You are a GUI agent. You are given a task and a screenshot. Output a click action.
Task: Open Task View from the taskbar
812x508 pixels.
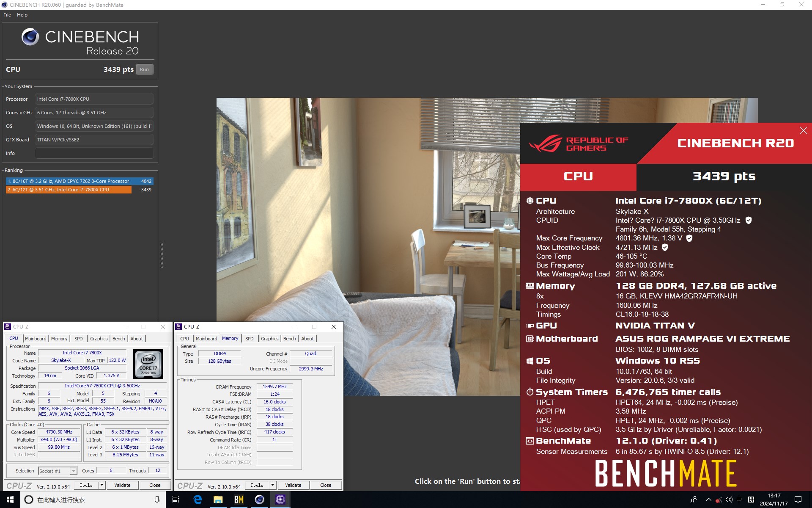pyautogui.click(x=176, y=500)
